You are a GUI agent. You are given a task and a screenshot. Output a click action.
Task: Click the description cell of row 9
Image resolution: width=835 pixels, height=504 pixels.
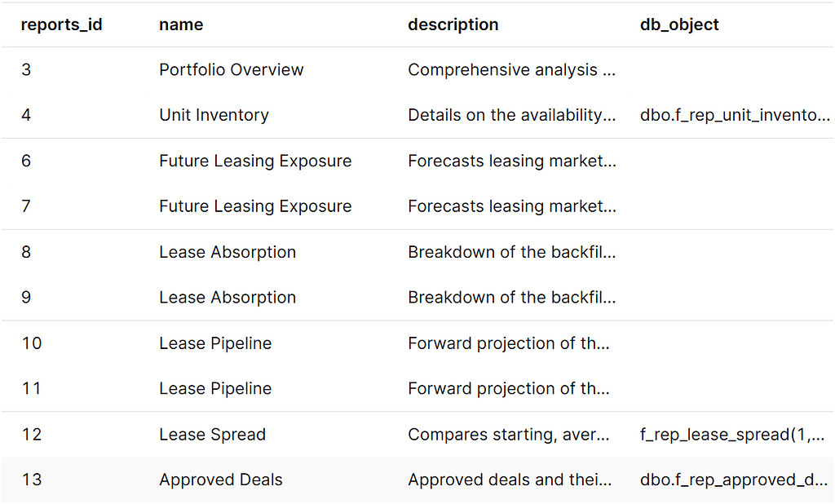[x=511, y=298]
